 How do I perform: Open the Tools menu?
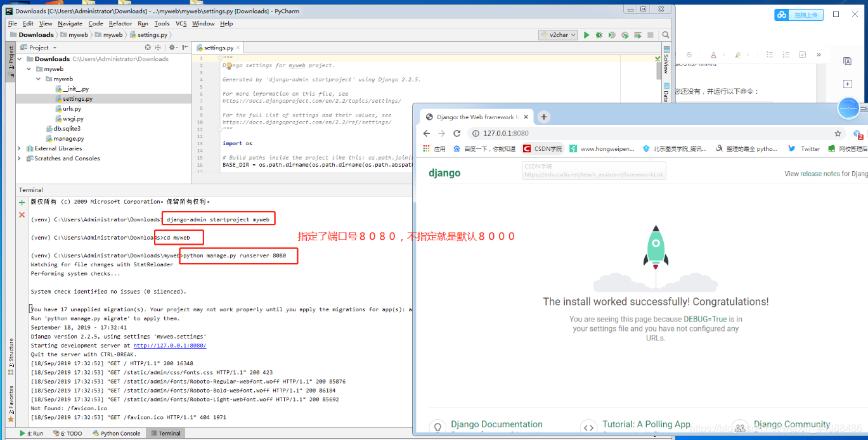point(162,23)
